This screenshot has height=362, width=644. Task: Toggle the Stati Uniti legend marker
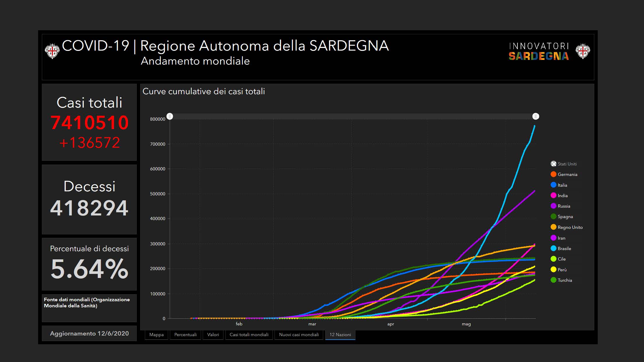(x=553, y=164)
